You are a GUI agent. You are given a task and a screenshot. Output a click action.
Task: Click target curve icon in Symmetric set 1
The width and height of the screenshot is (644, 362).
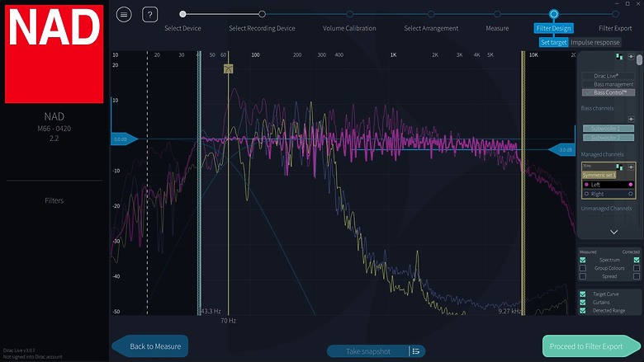tap(619, 167)
